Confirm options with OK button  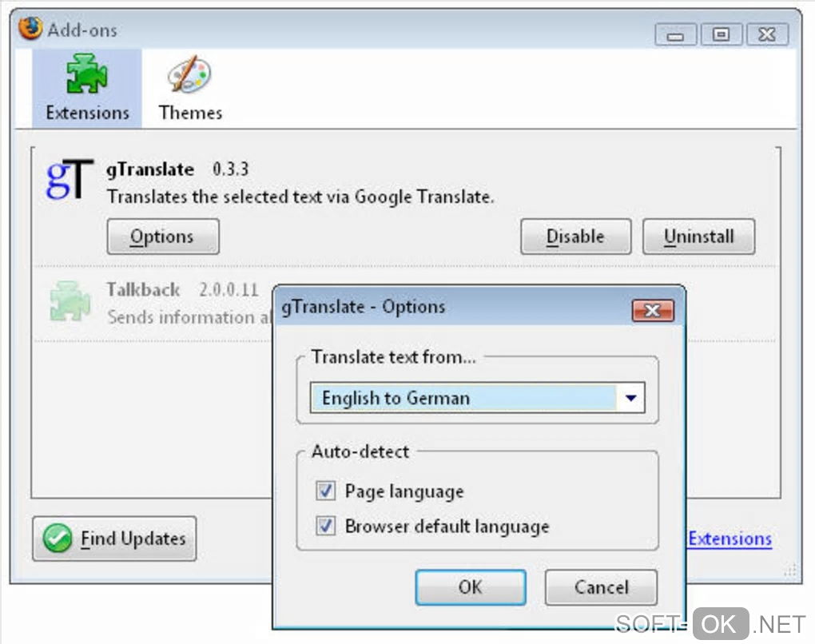click(471, 587)
